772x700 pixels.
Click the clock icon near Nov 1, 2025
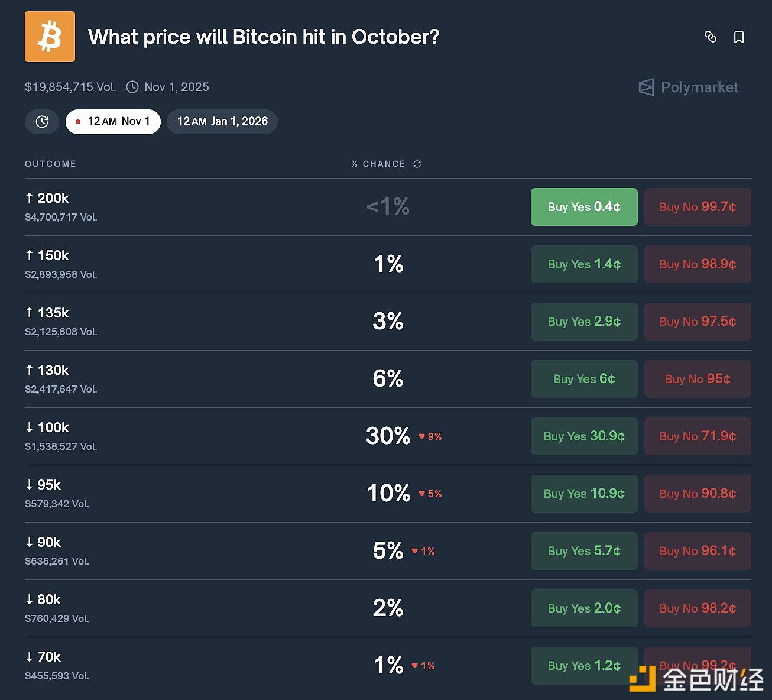click(x=133, y=87)
